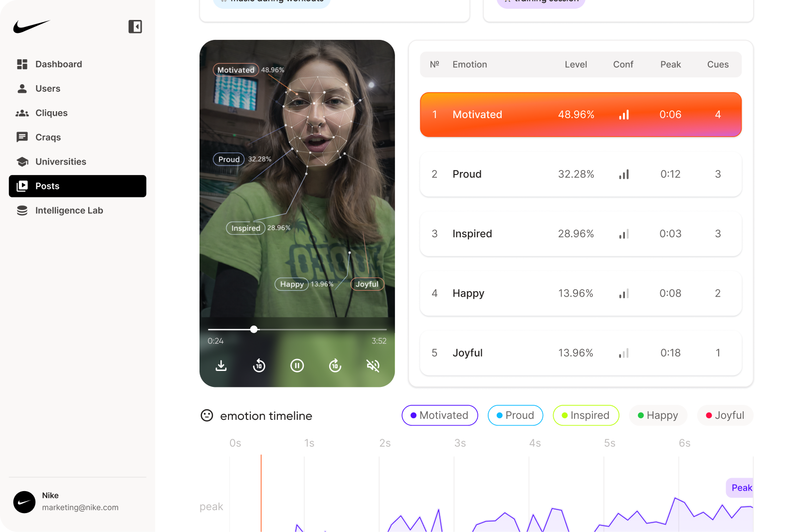This screenshot has height=532, width=798.
Task: Select the Motivated emotion row
Action: click(581, 115)
